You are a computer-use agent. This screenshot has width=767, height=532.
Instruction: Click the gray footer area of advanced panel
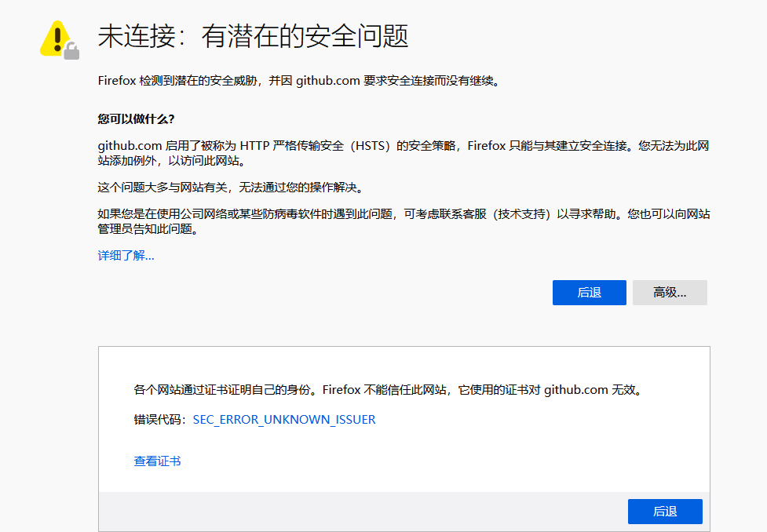coord(314,512)
